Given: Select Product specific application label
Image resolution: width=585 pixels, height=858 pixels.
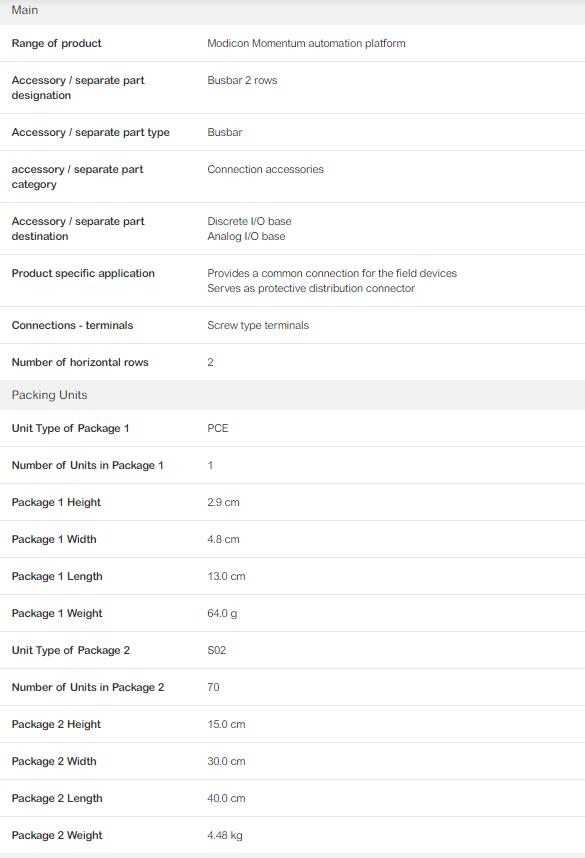Looking at the screenshot, I should tap(83, 273).
